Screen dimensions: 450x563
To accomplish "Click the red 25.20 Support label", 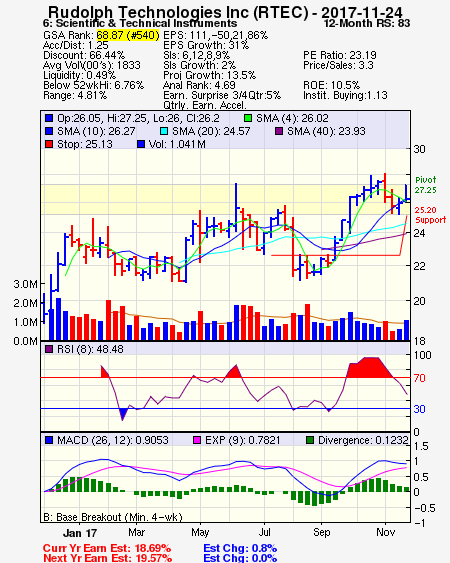I will pyautogui.click(x=430, y=215).
